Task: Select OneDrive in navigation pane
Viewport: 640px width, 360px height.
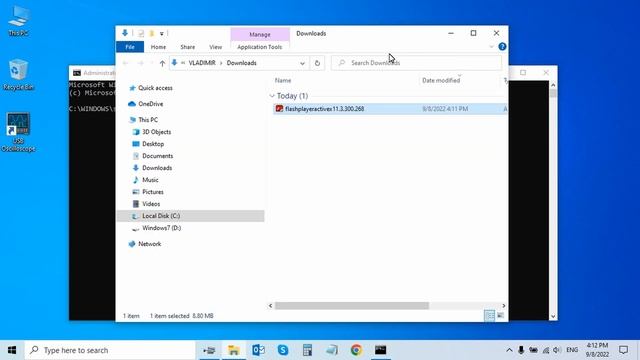Action: coord(150,104)
